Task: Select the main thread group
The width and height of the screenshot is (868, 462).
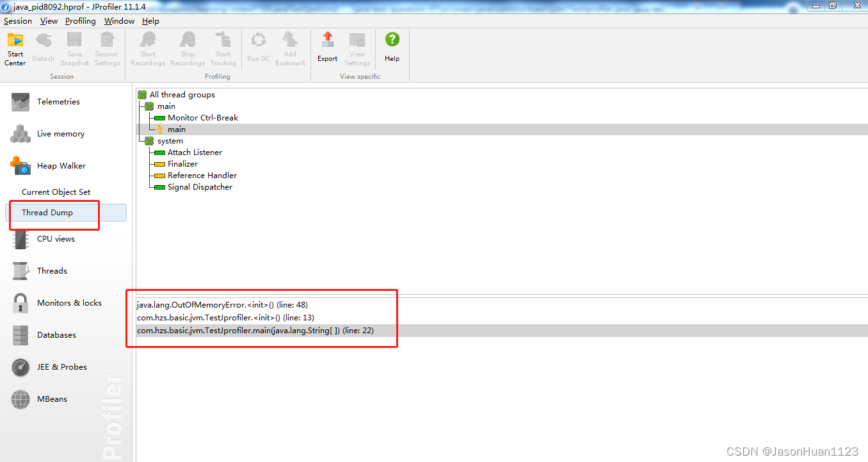Action: point(166,106)
